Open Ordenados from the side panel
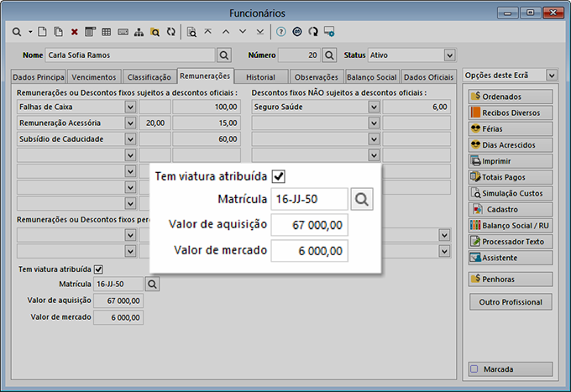This screenshot has width=571, height=392. [x=511, y=97]
